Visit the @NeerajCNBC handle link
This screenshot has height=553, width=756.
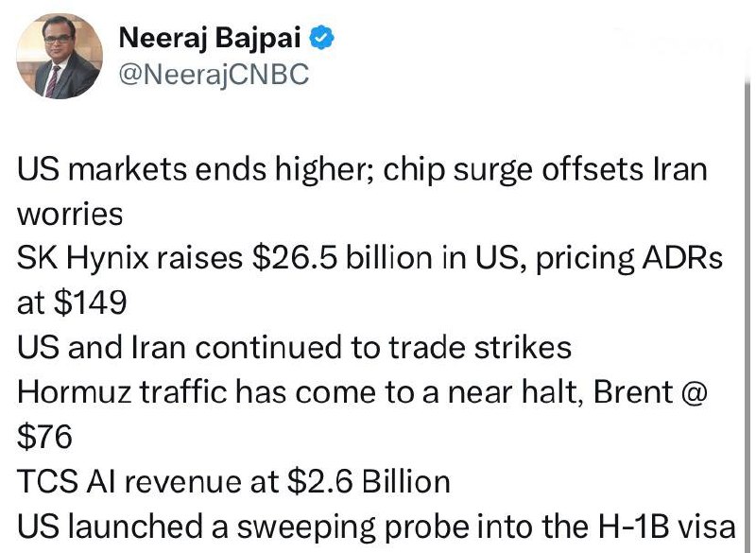pos(214,75)
